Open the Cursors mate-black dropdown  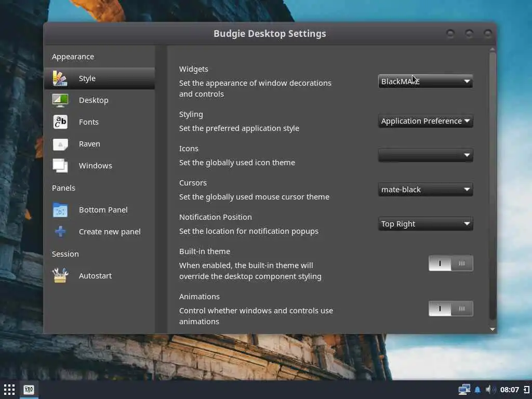click(425, 189)
